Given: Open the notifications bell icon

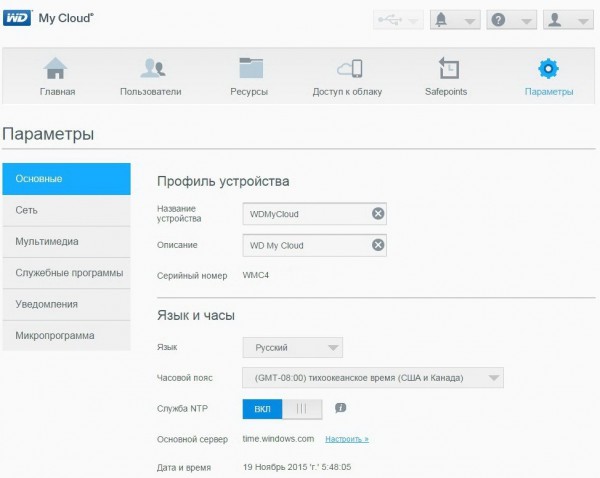Looking at the screenshot, I should click(441, 20).
